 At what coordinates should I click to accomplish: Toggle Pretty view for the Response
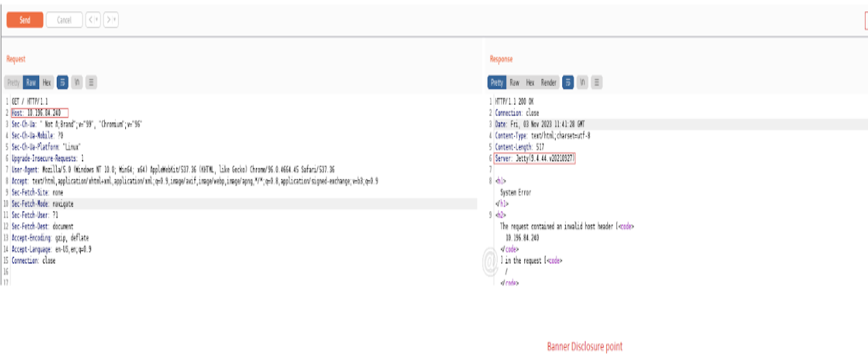click(498, 83)
